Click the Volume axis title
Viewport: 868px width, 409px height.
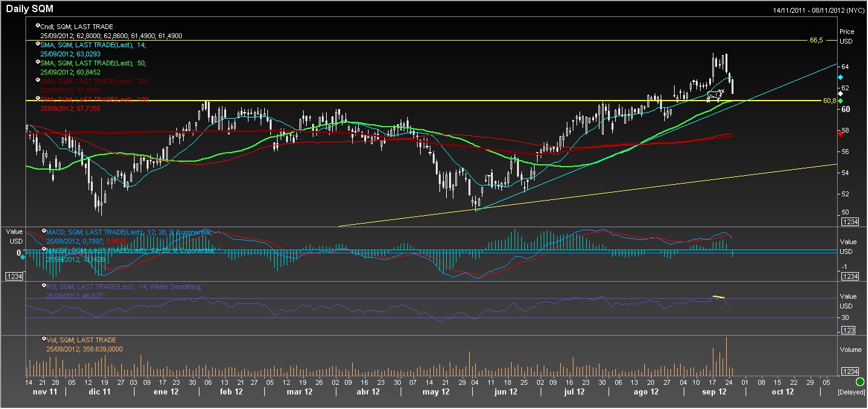coord(849,350)
